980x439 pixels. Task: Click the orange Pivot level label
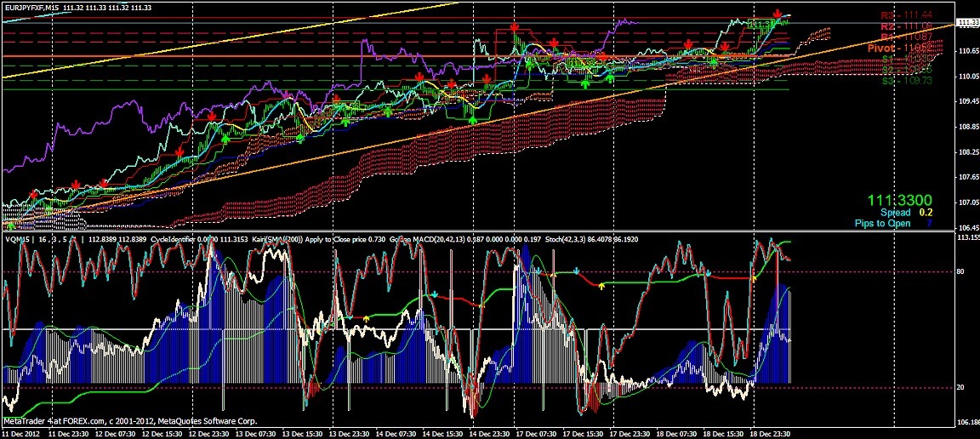pyautogui.click(x=900, y=48)
